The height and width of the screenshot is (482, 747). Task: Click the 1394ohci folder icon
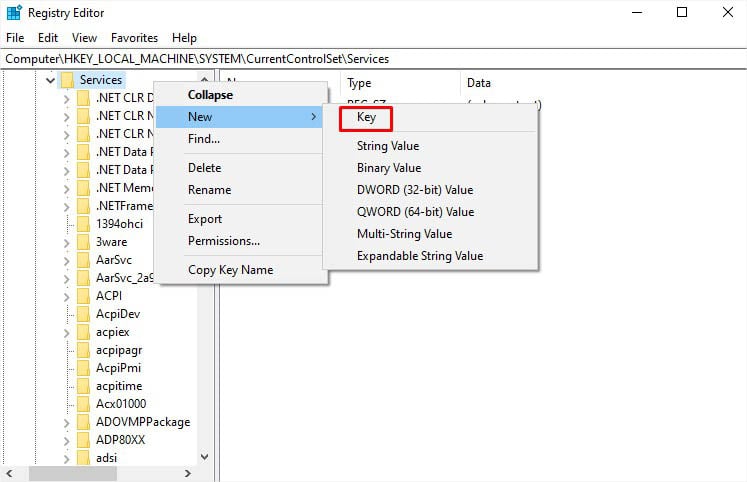(83, 224)
